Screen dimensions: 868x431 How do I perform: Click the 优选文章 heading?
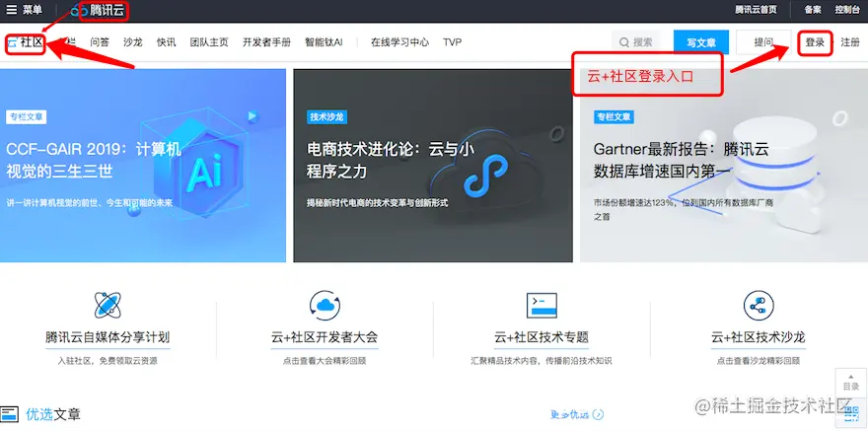click(x=53, y=414)
